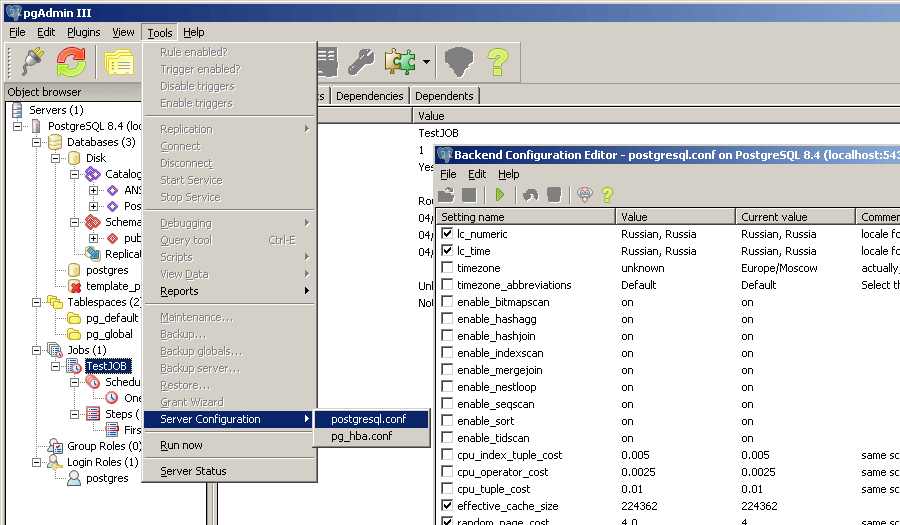Viewport: 900px width, 525px height.
Task: Open the Plugins dropdown arrow in toolbar
Action: [426, 61]
